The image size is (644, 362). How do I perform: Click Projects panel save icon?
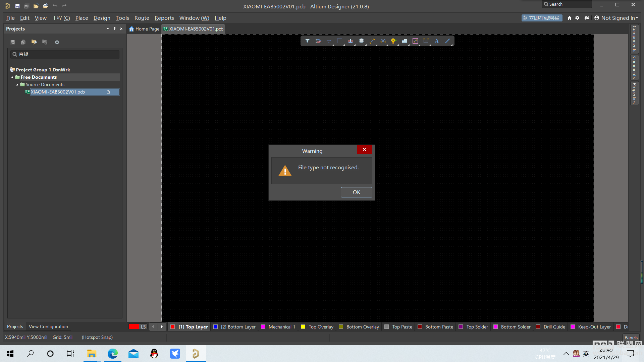(13, 42)
